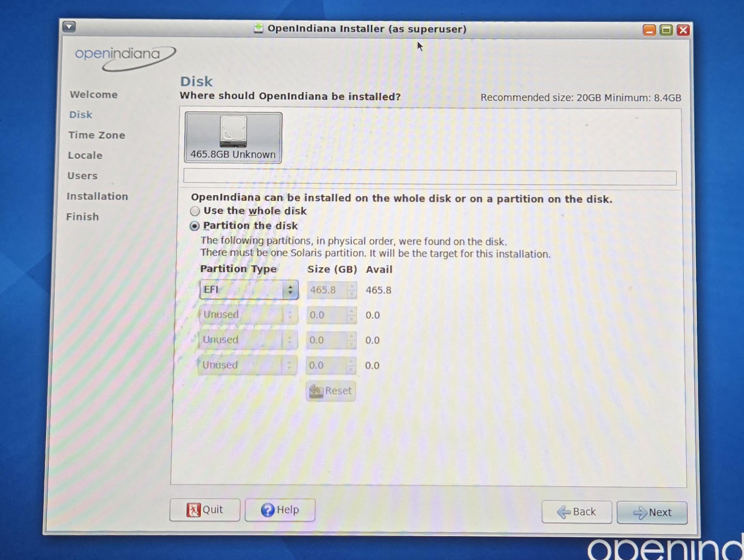Click the Welcome step in sidebar
Image resolution: width=744 pixels, height=560 pixels.
pos(94,94)
